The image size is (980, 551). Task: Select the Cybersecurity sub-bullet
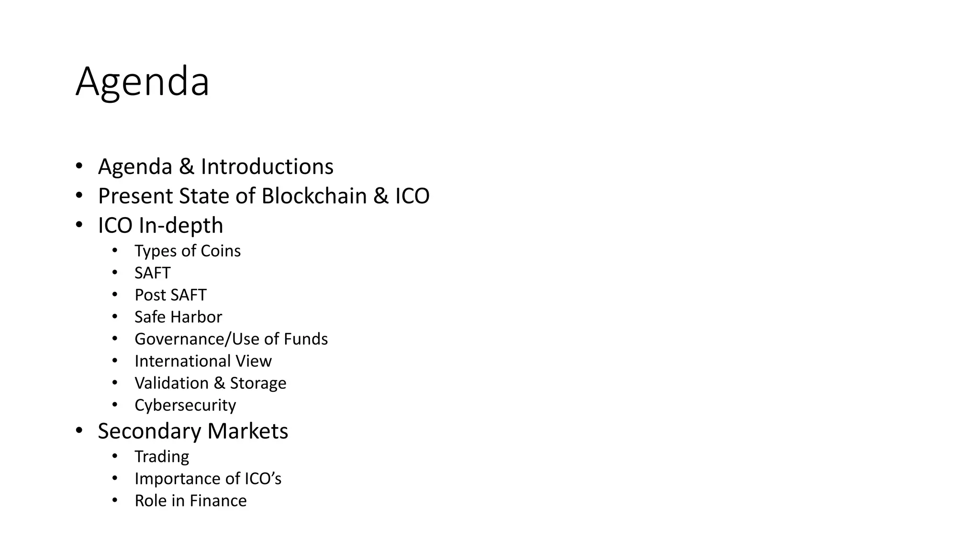[185, 405]
